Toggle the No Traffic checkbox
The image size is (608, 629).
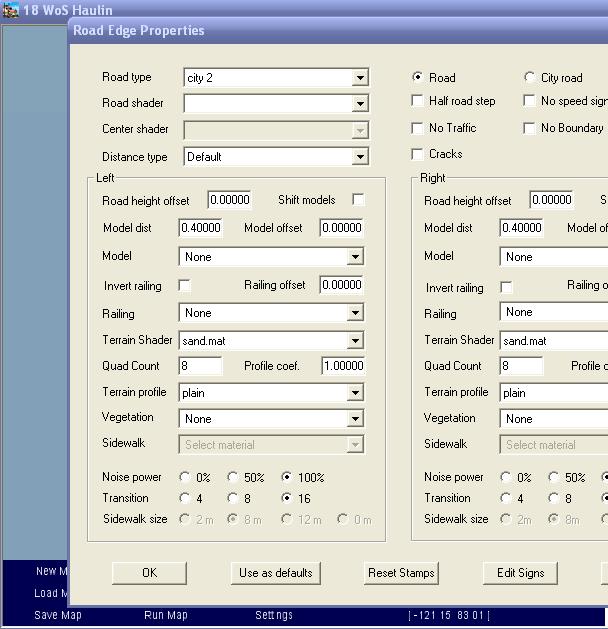click(418, 128)
